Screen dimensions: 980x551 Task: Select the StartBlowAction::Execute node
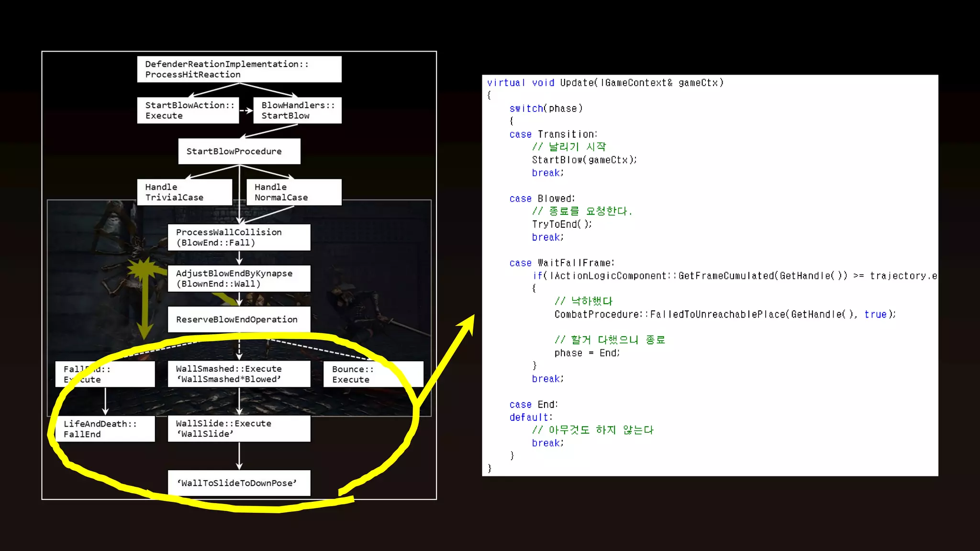(x=188, y=110)
